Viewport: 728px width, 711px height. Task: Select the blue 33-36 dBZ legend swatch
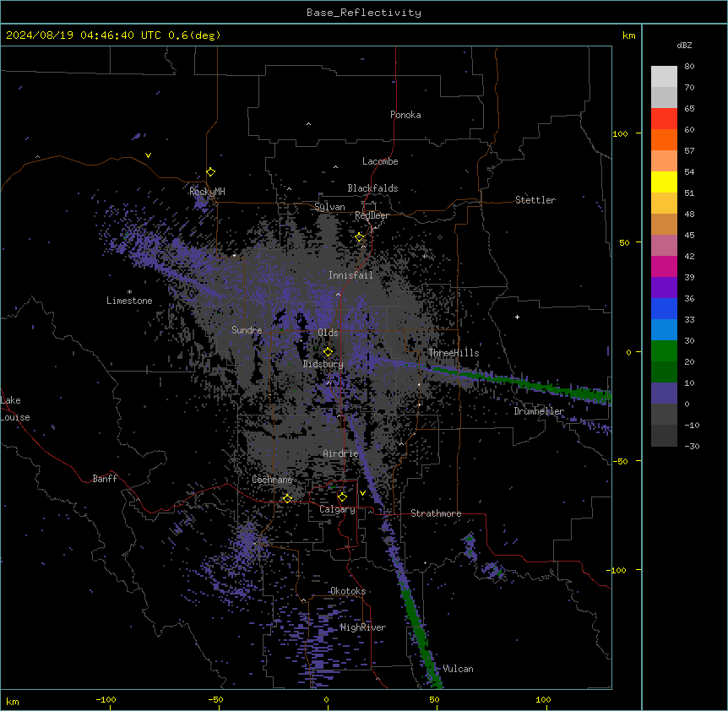click(664, 308)
